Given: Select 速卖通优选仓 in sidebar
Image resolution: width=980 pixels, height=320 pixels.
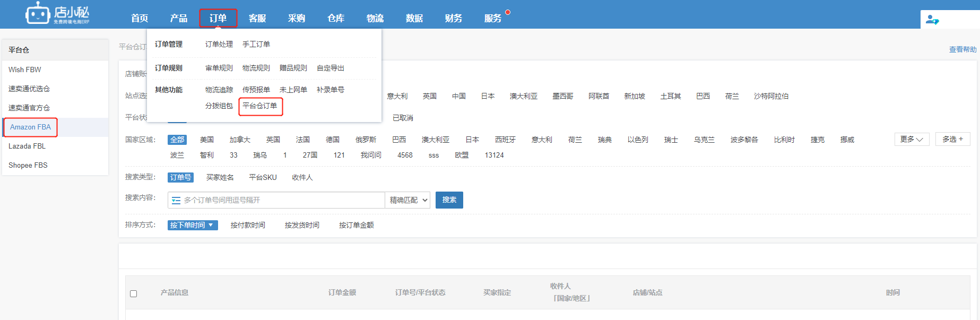Looking at the screenshot, I should pyautogui.click(x=29, y=89).
